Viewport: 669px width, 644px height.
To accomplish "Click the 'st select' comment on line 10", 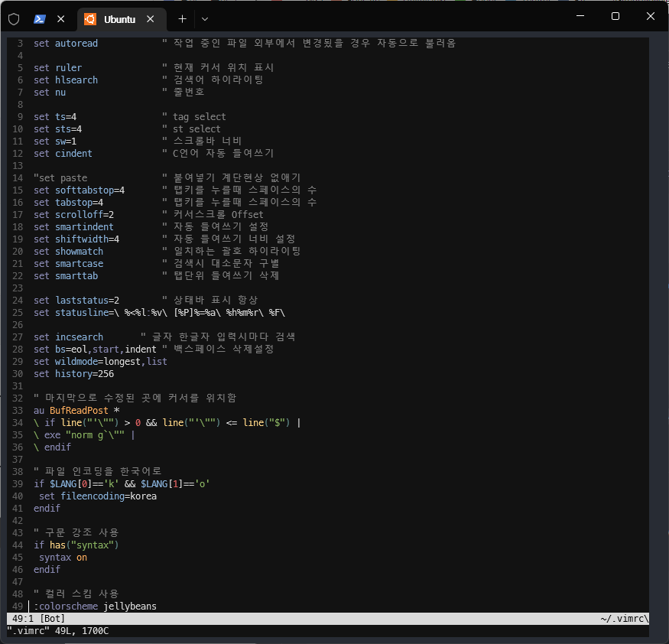I will click(x=196, y=129).
